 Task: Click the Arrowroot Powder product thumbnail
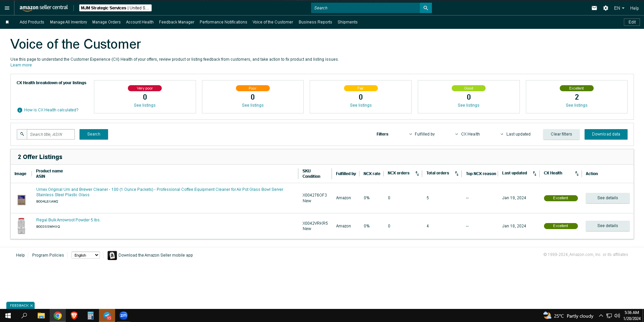21,226
